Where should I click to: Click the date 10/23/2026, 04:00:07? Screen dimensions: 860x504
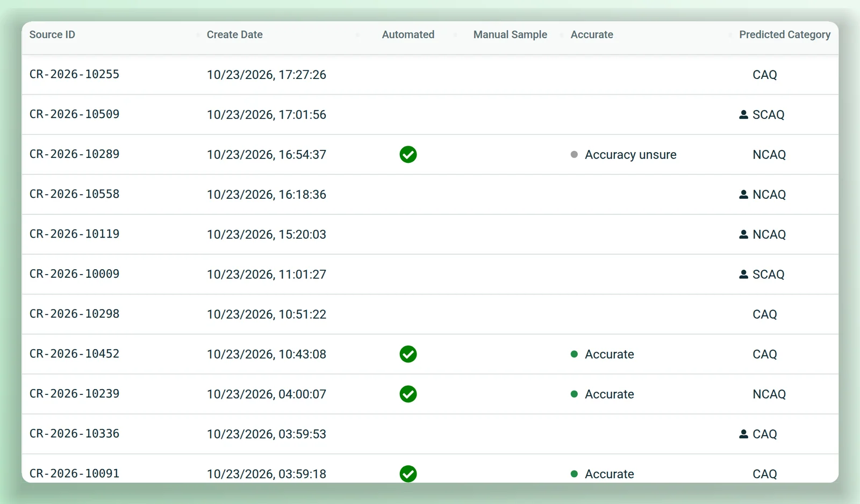[x=267, y=394]
